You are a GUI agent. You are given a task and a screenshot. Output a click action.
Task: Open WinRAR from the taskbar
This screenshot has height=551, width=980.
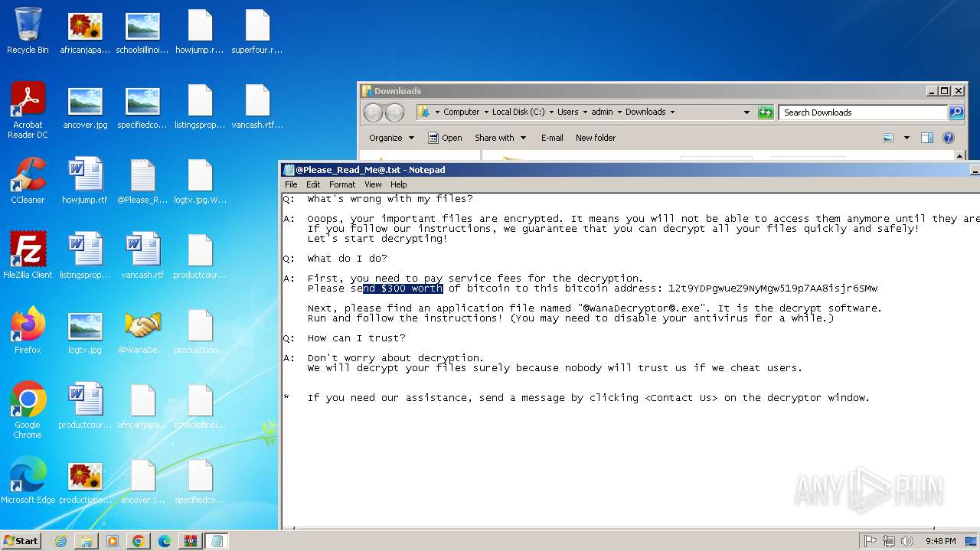pyautogui.click(x=191, y=541)
